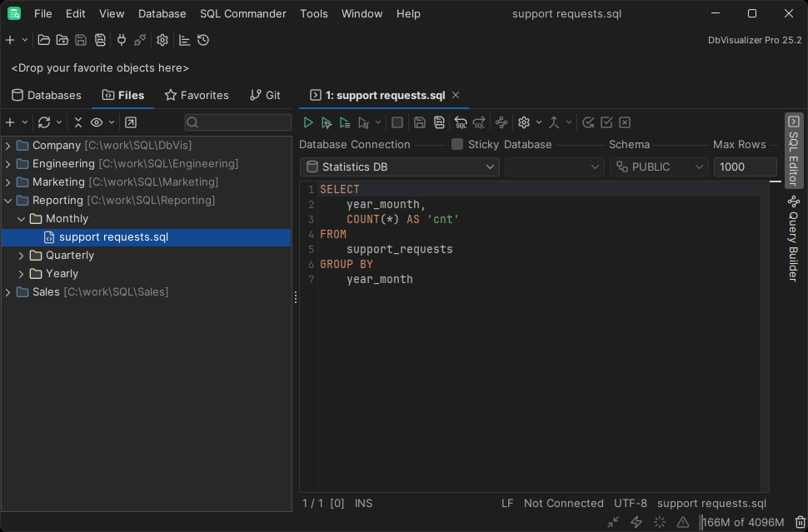Click the Reload icon in Files panel

click(x=44, y=122)
